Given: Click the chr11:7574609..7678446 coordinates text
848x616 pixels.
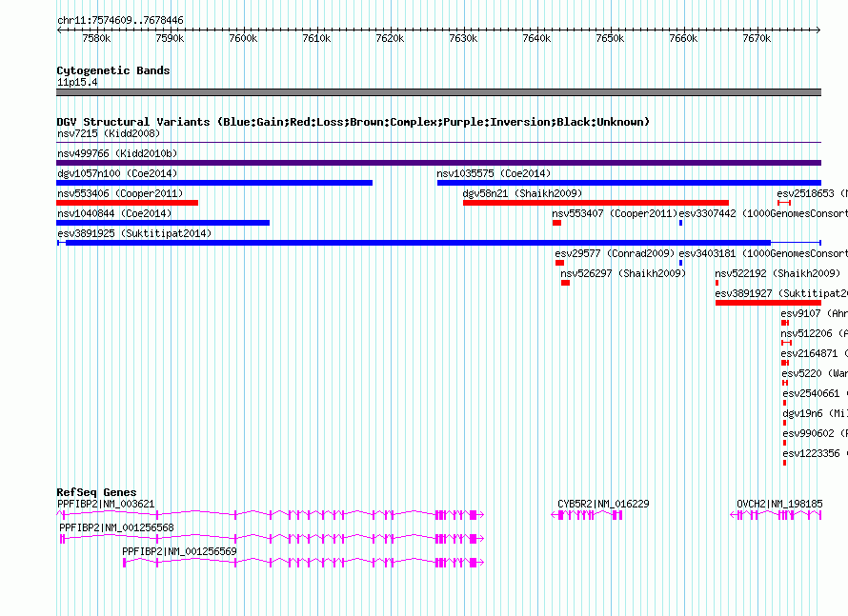Looking at the screenshot, I should tap(121, 20).
